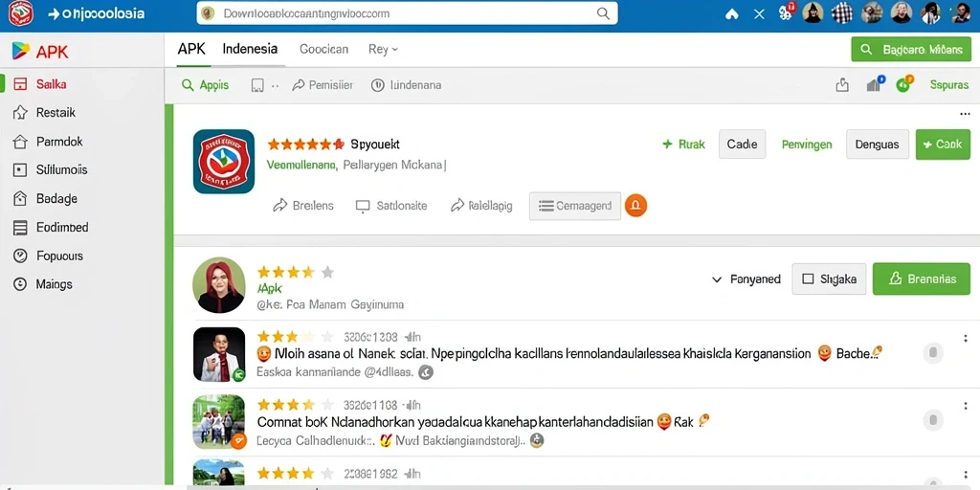The width and height of the screenshot is (980, 490).
Task: Expand the Fonyaned sort dropdown
Action: coord(746,279)
